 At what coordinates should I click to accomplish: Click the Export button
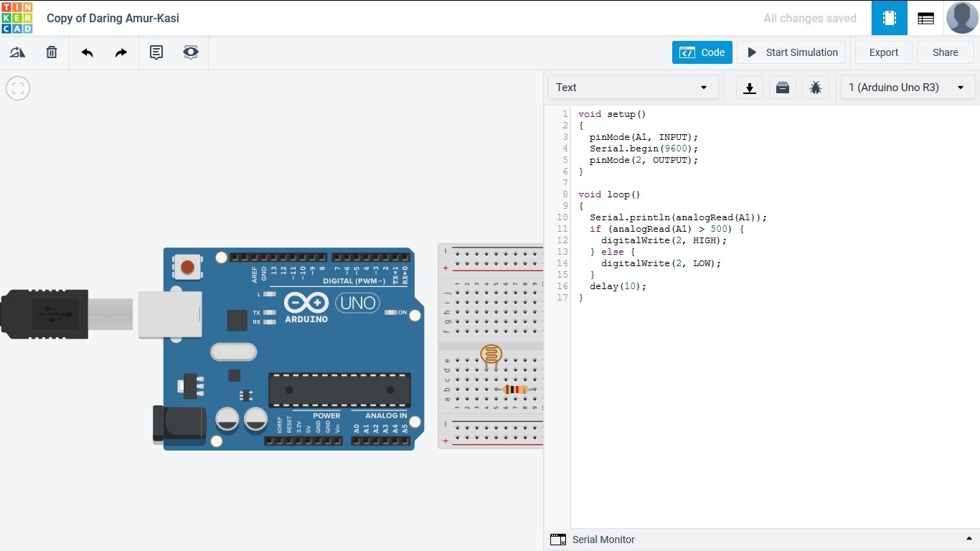pos(884,52)
